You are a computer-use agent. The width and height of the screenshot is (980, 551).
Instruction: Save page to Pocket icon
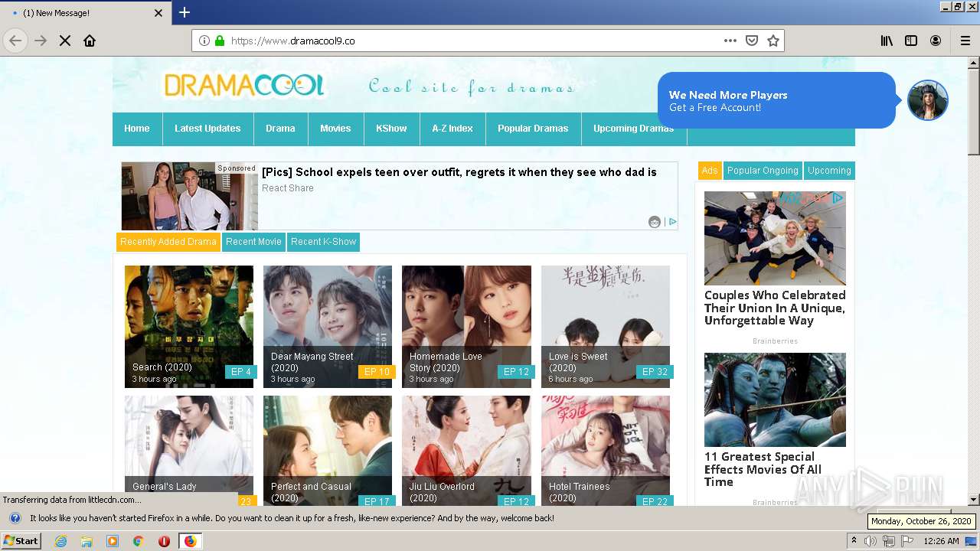pos(752,41)
